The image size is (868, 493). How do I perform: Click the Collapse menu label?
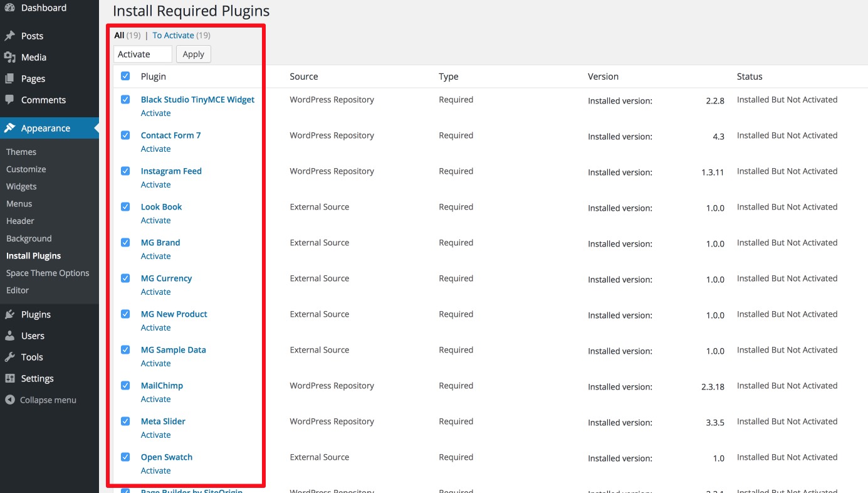pyautogui.click(x=48, y=400)
